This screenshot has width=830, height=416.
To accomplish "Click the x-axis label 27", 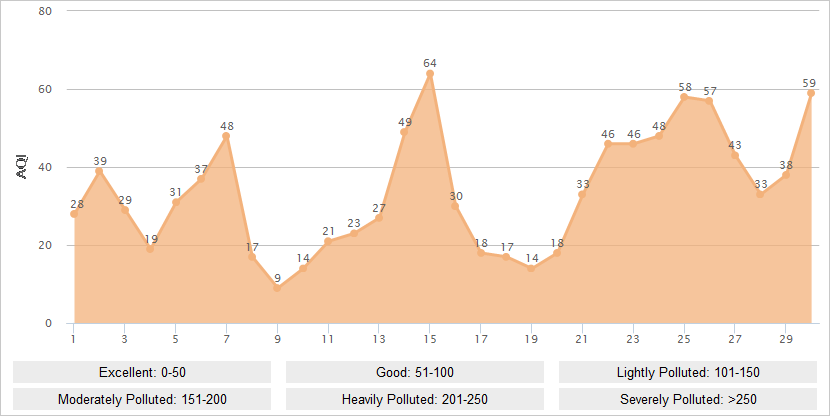I will [735, 339].
